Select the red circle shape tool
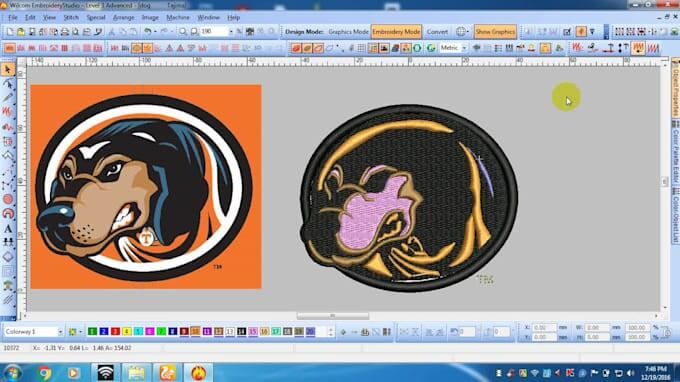 [x=8, y=199]
